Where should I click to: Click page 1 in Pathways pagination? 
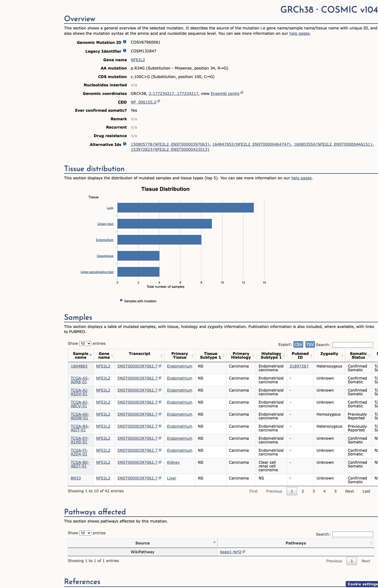[x=352, y=561]
